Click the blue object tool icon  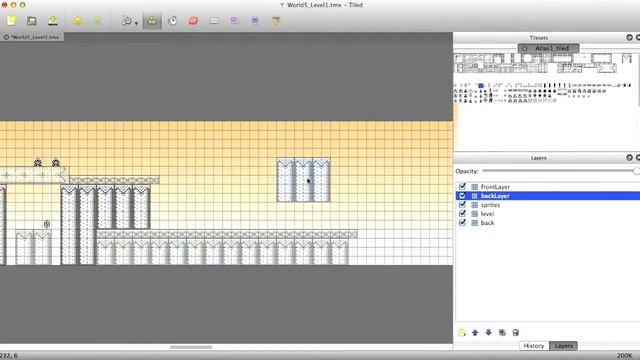255,20
